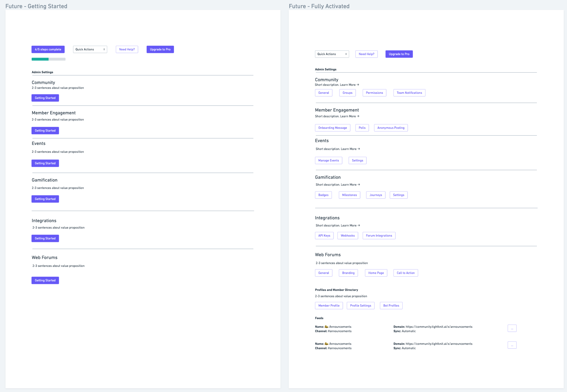The image size is (567, 392).
Task: Open Gamification Learn More arrow link
Action: (x=350, y=185)
